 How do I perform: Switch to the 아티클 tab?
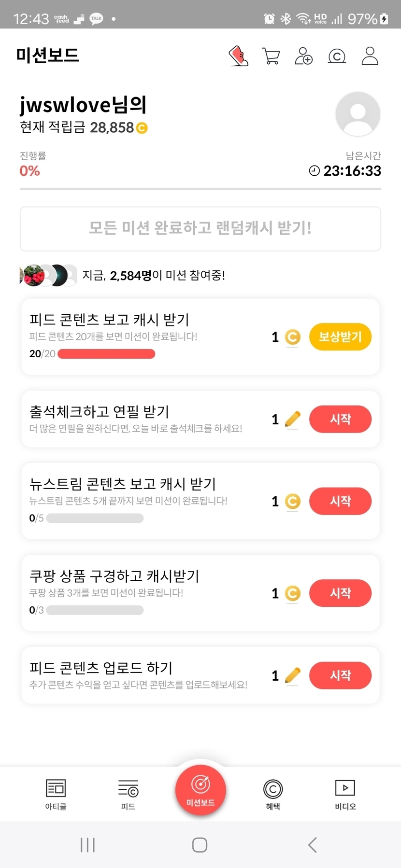(56, 794)
